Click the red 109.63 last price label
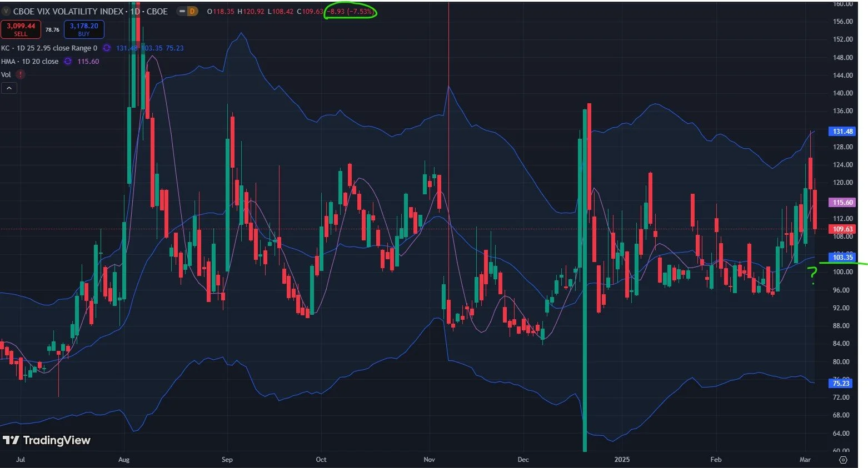Screen dimensions: 868x468 click(842, 229)
